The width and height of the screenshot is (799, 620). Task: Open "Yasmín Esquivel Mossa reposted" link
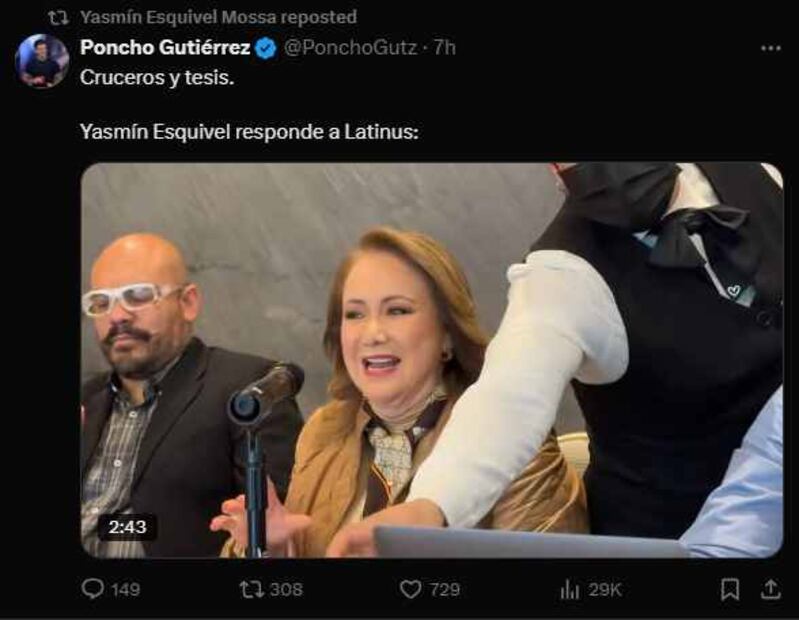click(218, 17)
